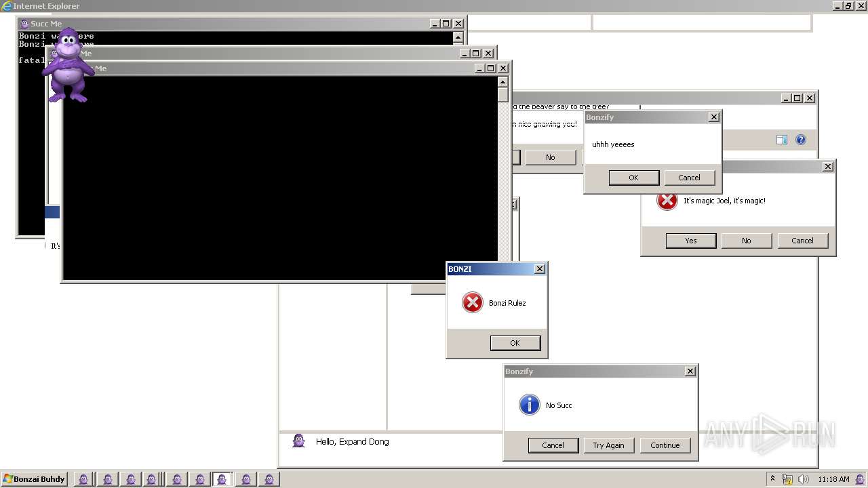Viewport: 868px width, 488px height.
Task: Click the 'Hello, Expand Dong' text
Action: point(353,442)
